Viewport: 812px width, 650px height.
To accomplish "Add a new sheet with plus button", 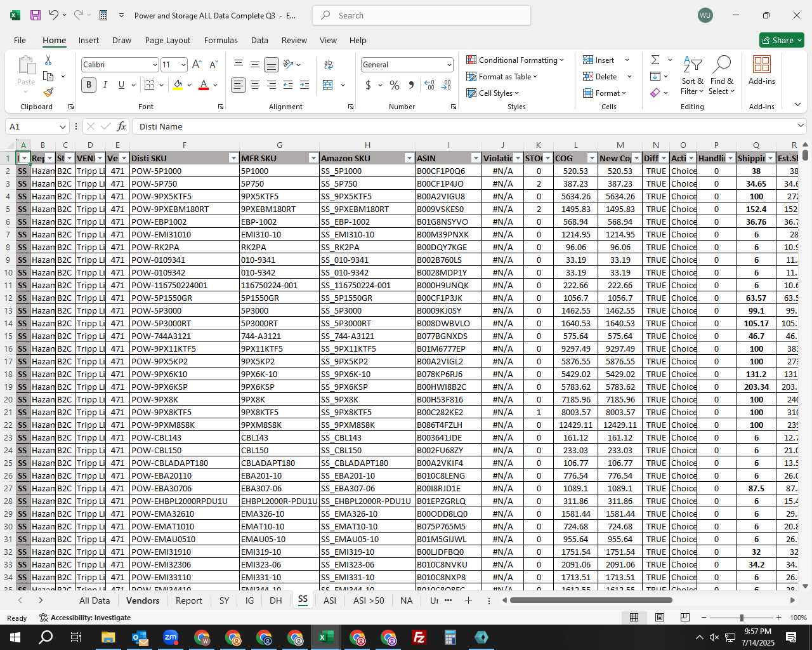I will point(468,600).
